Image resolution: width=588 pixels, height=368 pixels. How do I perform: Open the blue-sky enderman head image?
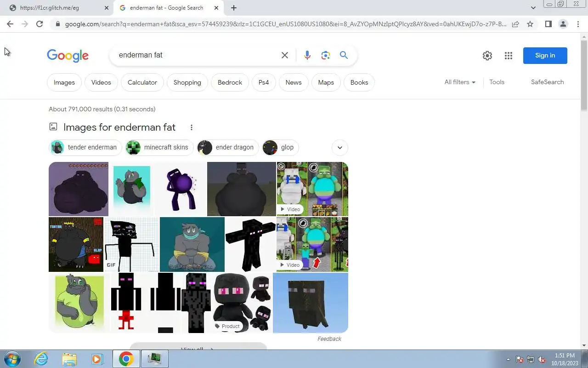point(311,303)
